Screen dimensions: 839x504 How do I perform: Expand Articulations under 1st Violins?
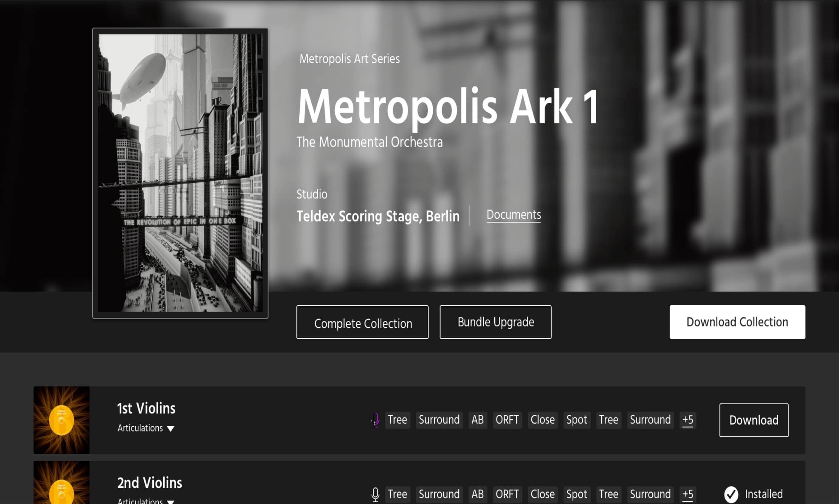point(146,428)
